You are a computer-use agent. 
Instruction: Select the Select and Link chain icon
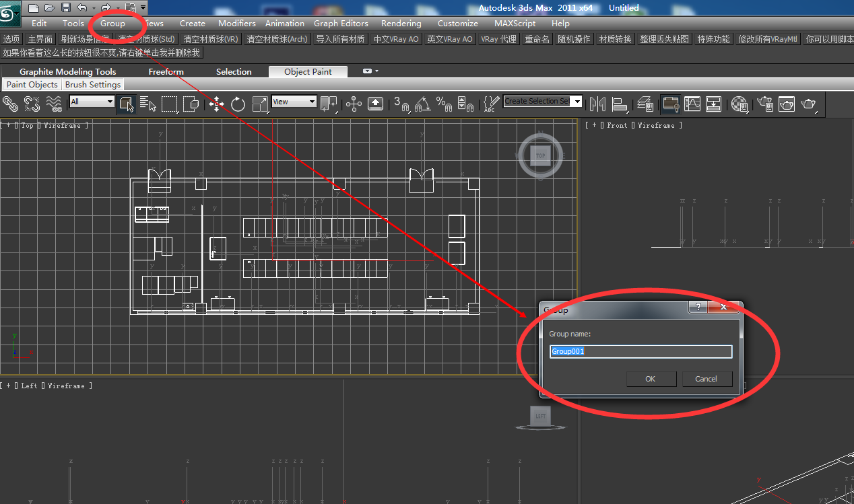coord(10,104)
